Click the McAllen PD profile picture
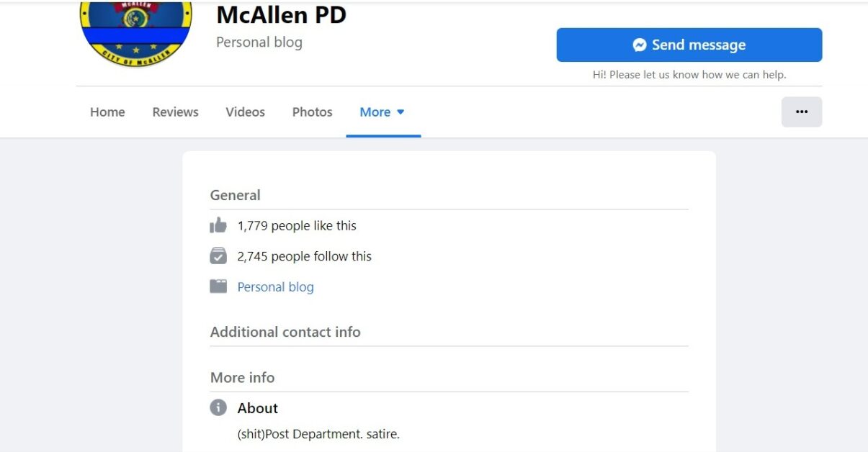Viewport: 868px width, 452px height. click(136, 32)
